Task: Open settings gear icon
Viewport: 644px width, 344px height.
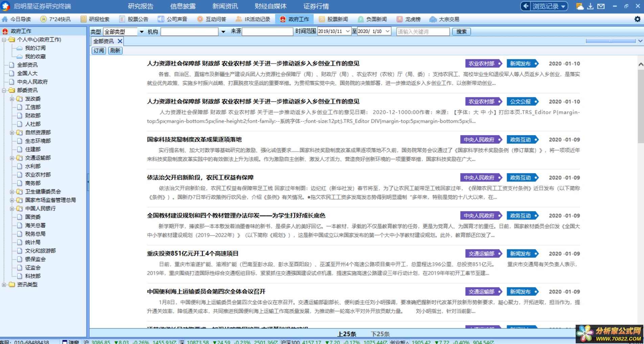Action: (637, 19)
